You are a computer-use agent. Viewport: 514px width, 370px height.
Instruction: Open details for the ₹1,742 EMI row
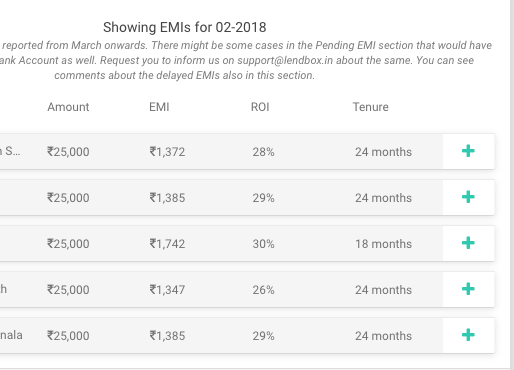[468, 243]
